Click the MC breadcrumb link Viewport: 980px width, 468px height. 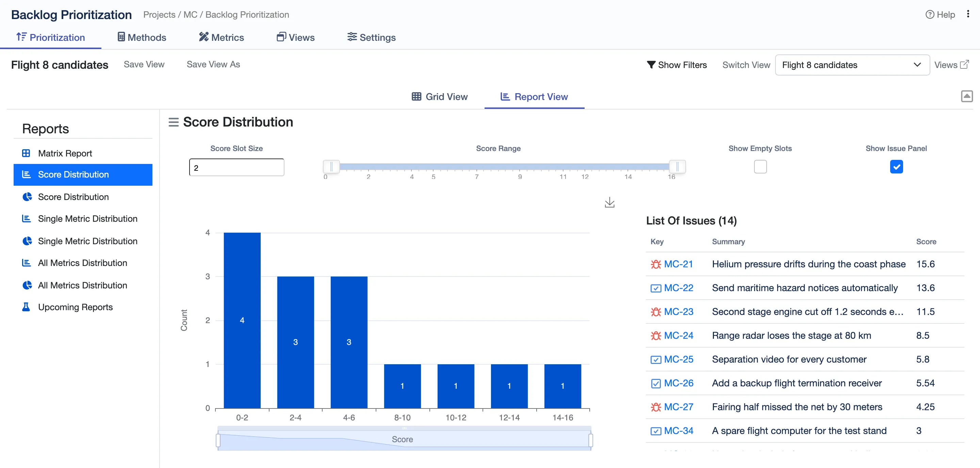(190, 14)
